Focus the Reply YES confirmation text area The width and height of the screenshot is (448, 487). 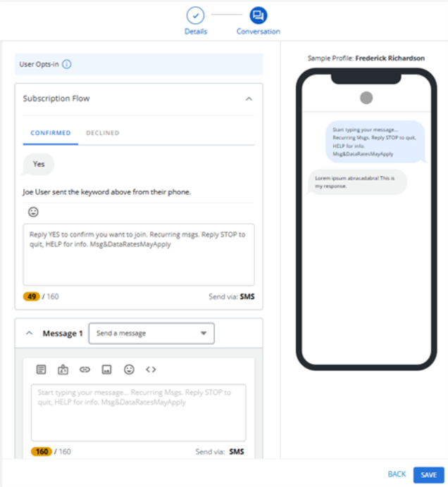tap(139, 255)
